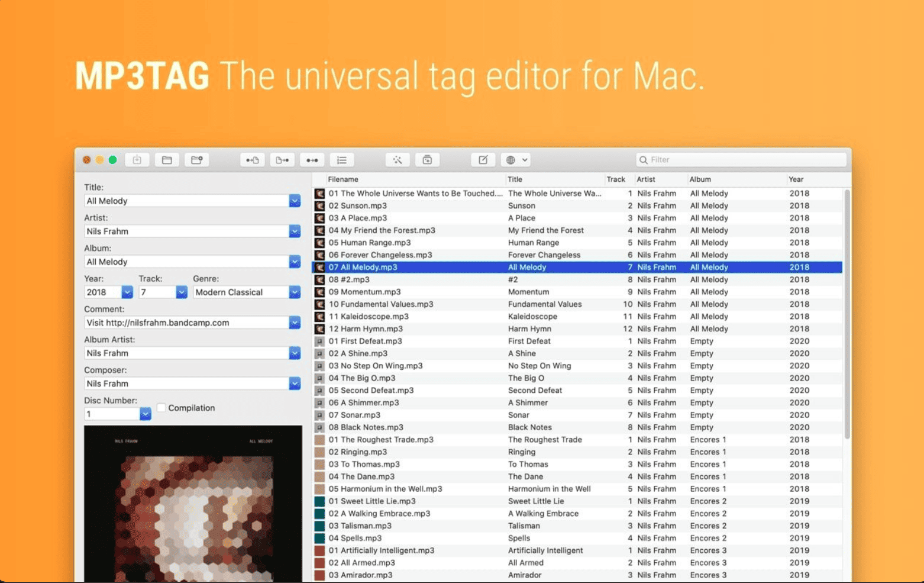Click the quick actions stack icon
Screen dimensions: 924x583
click(427, 160)
